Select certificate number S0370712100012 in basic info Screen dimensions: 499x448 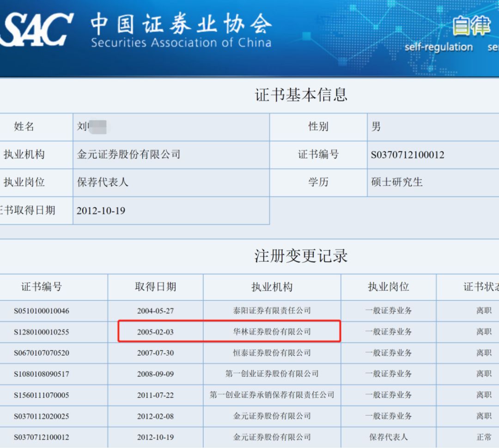point(408,155)
